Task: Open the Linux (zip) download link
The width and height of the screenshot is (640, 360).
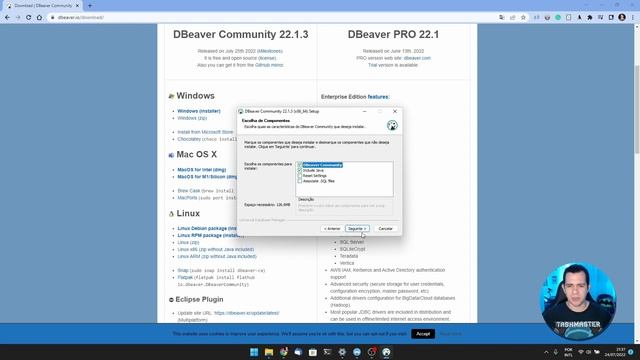Action: point(188,242)
